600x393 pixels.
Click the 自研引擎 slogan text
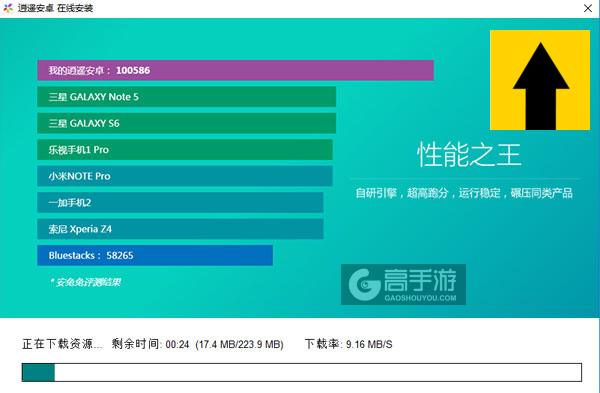464,193
